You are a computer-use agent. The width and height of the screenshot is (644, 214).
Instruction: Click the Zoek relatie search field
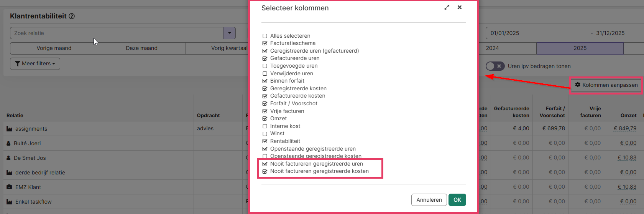[x=117, y=33]
